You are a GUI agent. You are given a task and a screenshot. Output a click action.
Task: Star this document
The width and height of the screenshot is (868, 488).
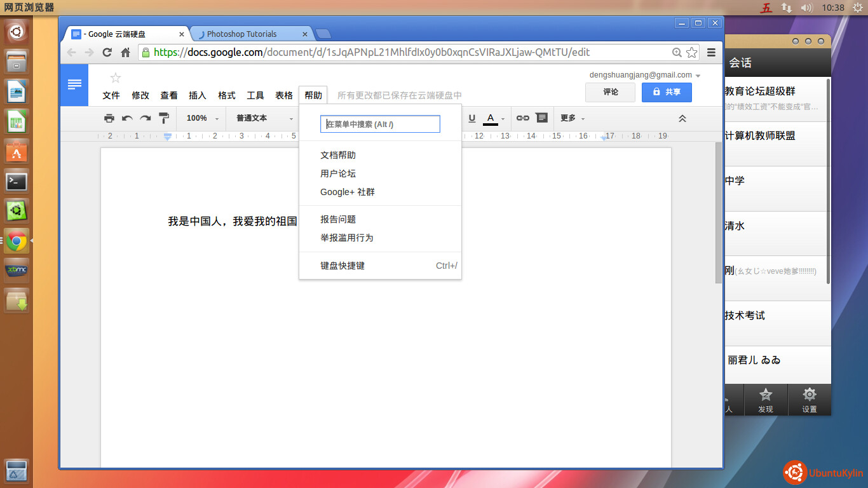115,78
